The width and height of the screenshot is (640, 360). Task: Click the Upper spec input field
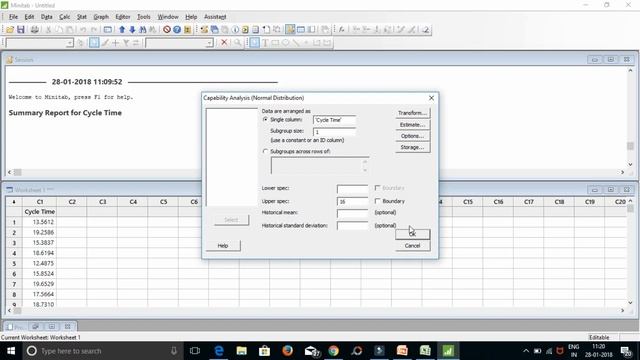tap(352, 202)
